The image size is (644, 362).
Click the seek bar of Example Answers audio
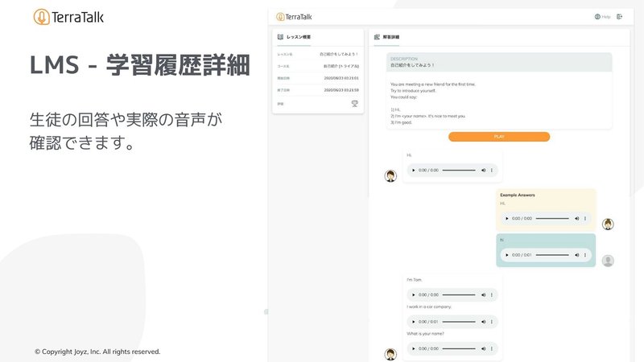tap(552, 219)
